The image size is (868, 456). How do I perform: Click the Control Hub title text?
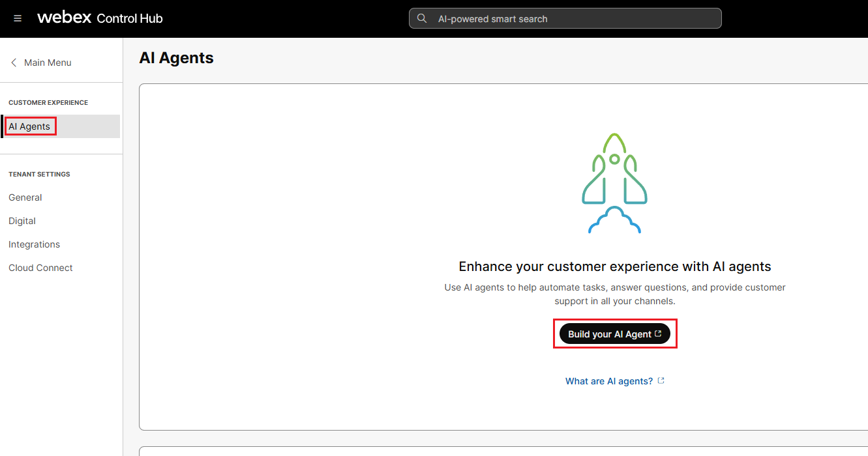click(x=129, y=18)
